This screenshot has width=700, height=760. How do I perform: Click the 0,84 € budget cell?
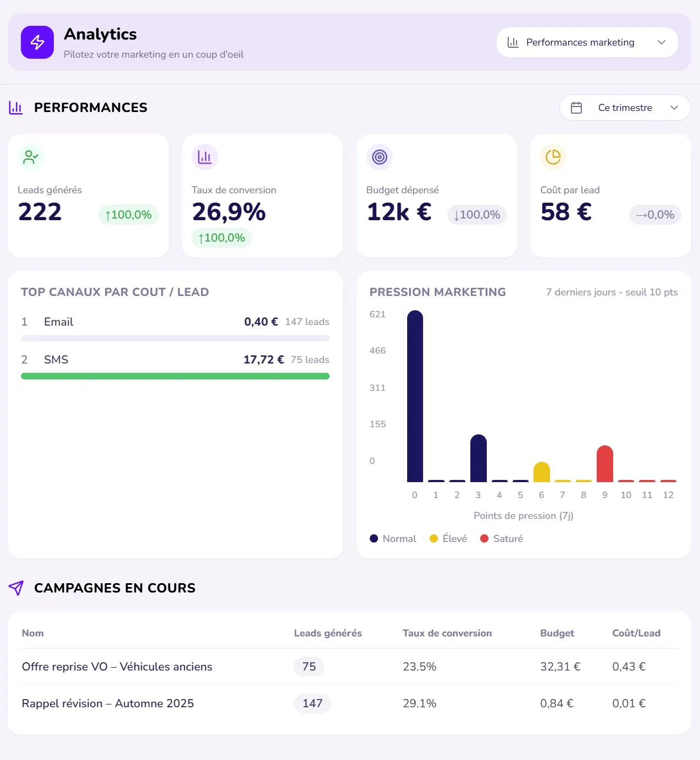(x=557, y=703)
